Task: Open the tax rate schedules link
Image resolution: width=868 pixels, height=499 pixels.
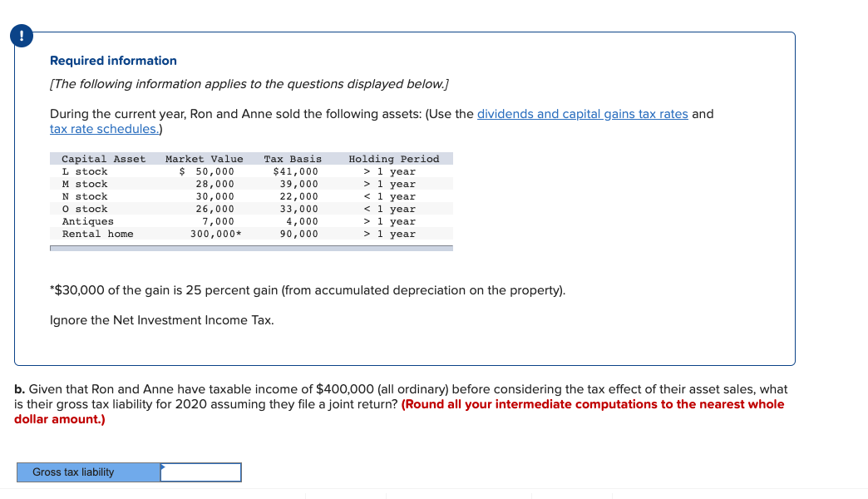Action: 104,128
